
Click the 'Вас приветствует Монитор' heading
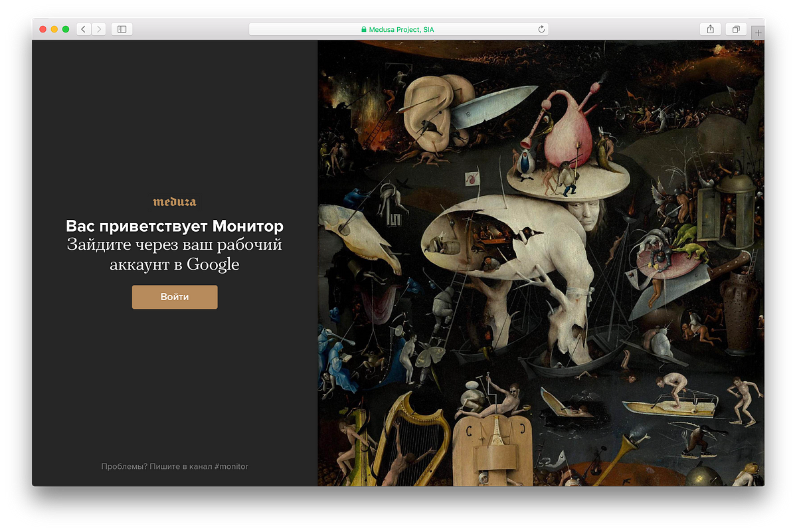tap(175, 226)
